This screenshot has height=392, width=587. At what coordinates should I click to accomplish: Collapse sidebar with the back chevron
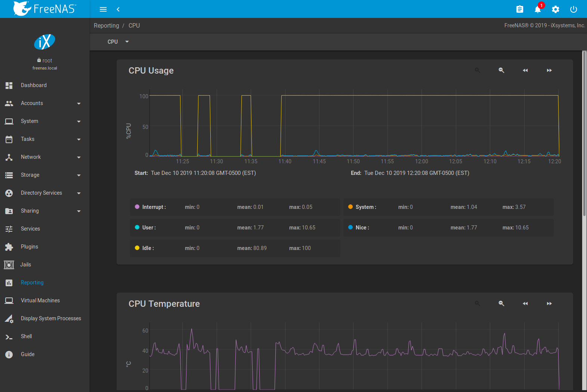(x=118, y=9)
